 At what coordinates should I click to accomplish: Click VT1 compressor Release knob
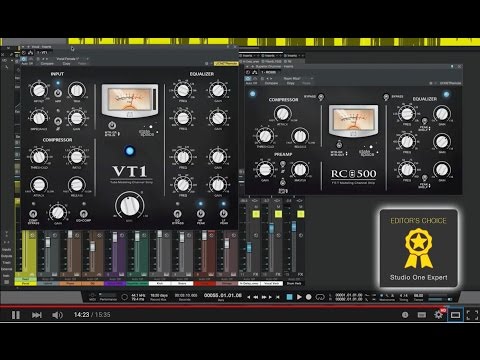pos(77,184)
